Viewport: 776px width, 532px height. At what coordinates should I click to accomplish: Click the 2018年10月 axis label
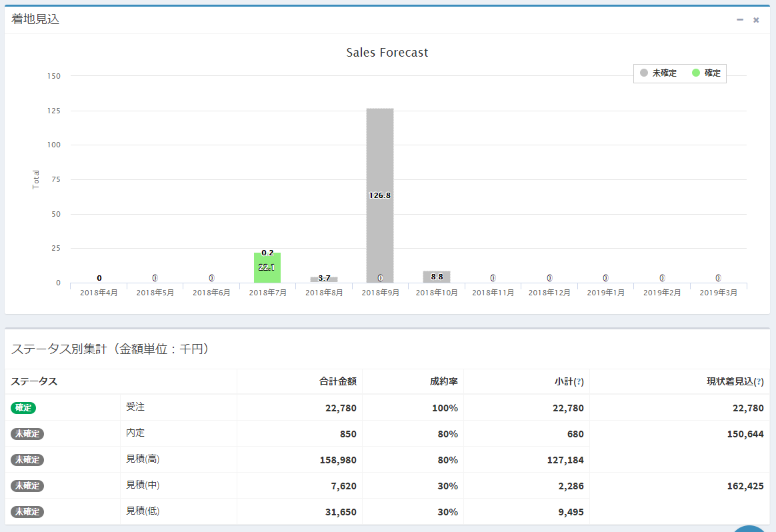tap(437, 293)
